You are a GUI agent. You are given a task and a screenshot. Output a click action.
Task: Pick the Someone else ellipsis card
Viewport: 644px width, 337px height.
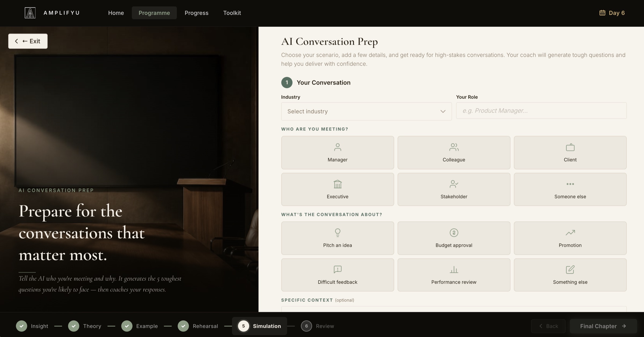tap(570, 189)
